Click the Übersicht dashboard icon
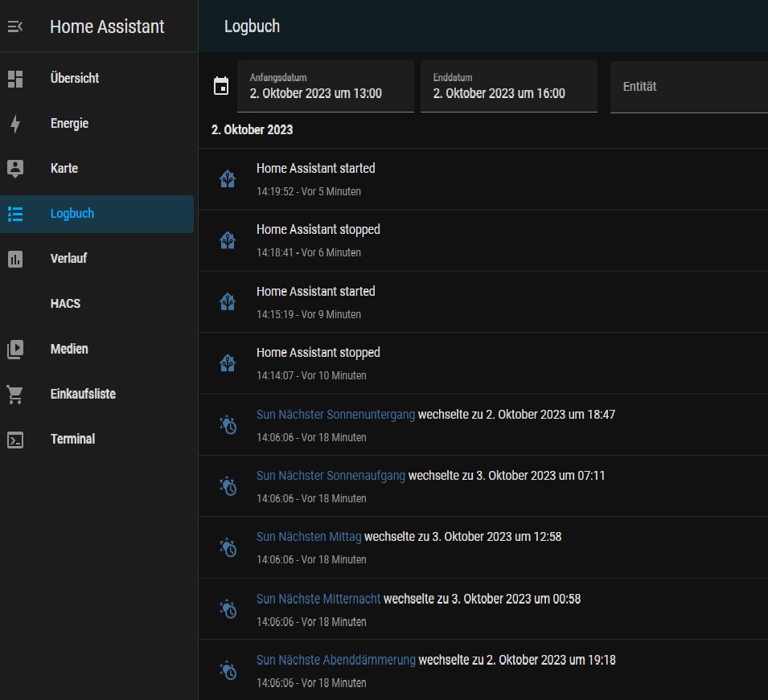The width and height of the screenshot is (768, 700). [x=15, y=79]
